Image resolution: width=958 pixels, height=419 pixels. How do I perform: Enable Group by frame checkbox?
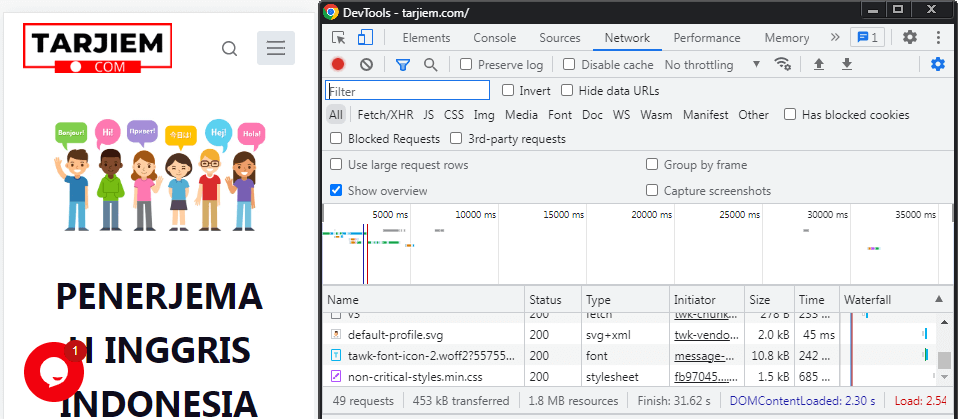coord(653,164)
